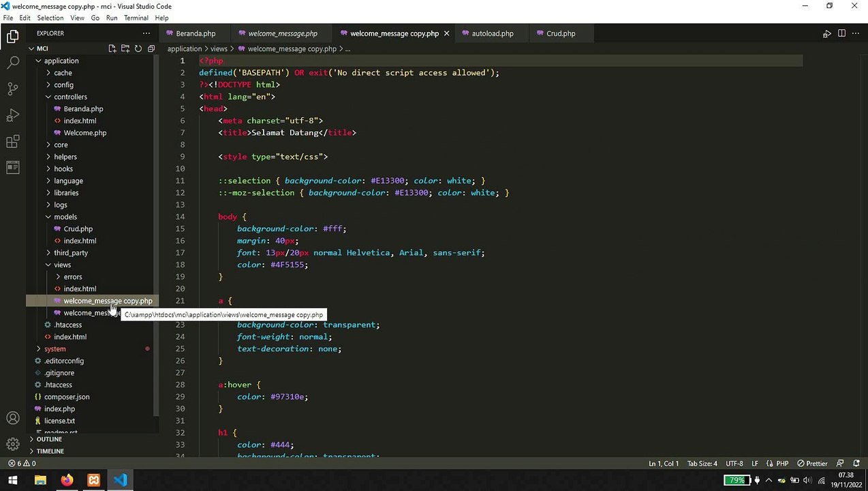
Task: Click the run/open changes icon in editor toolbar
Action: click(826, 33)
